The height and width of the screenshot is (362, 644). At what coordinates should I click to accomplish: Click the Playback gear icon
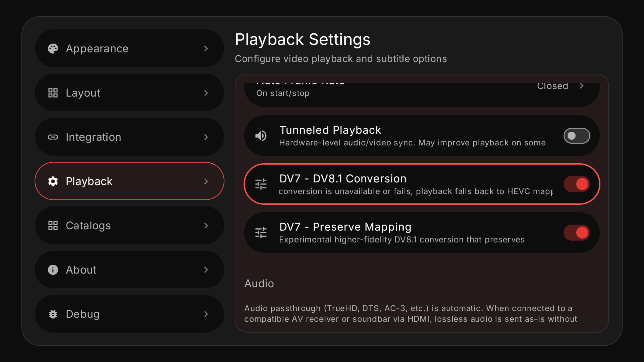pyautogui.click(x=53, y=181)
